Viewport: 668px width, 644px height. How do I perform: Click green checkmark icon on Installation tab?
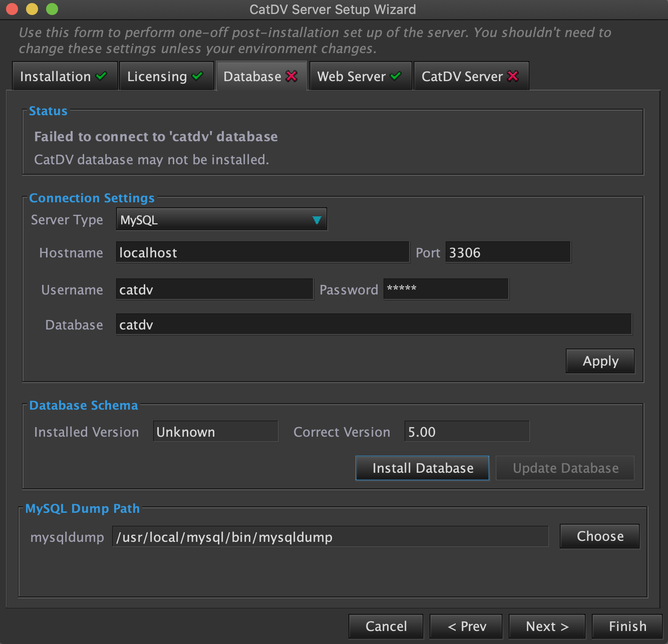(101, 76)
